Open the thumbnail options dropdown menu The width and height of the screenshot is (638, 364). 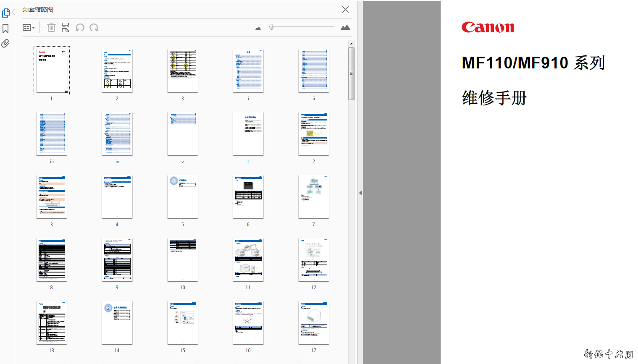click(x=29, y=28)
